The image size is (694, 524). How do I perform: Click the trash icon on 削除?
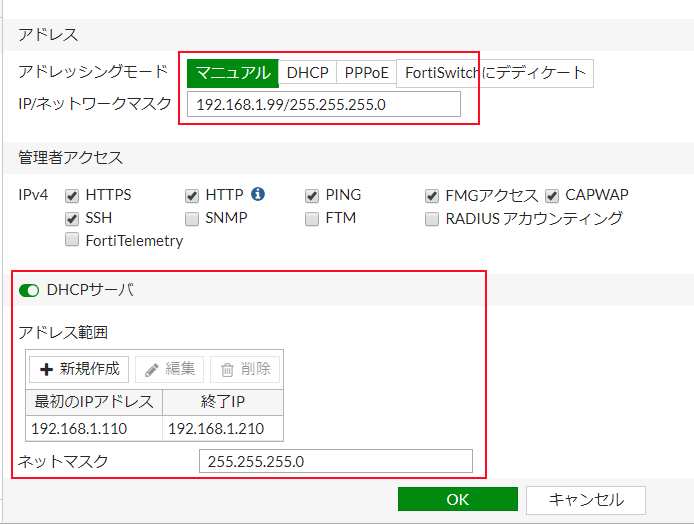click(227, 370)
